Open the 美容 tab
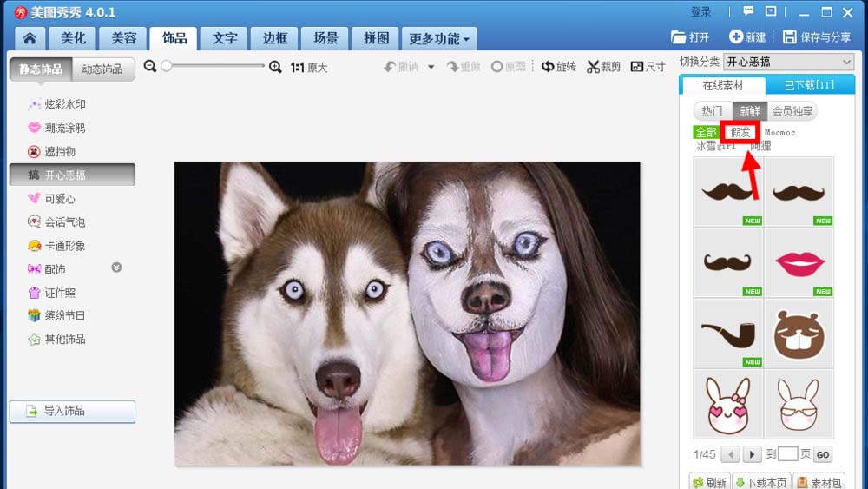868x489 pixels. pyautogui.click(x=123, y=38)
